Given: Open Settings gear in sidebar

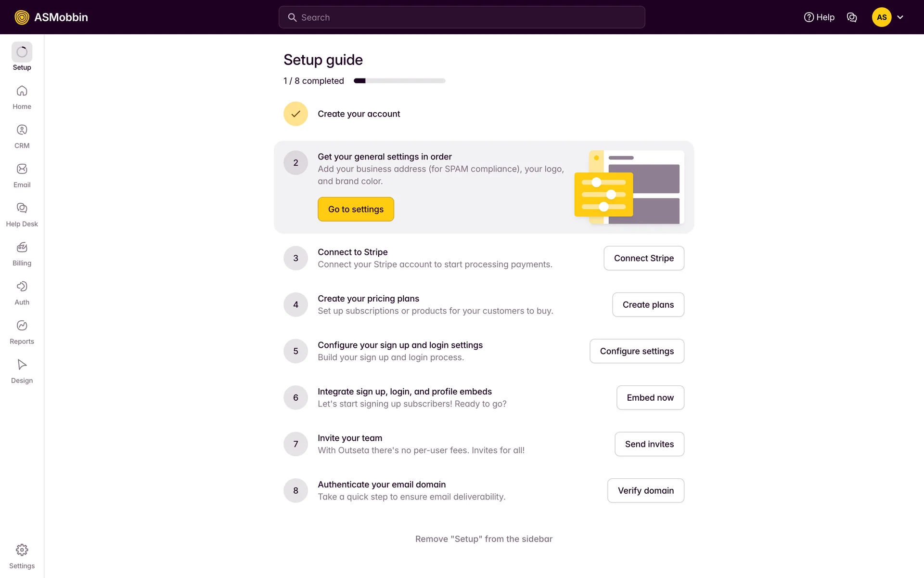Looking at the screenshot, I should 22,550.
